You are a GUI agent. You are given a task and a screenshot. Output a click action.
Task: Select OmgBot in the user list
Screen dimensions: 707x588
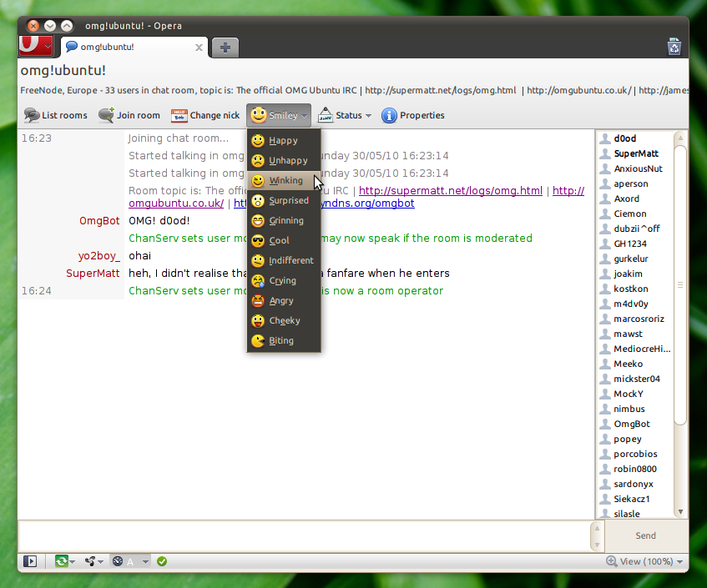[x=635, y=424]
